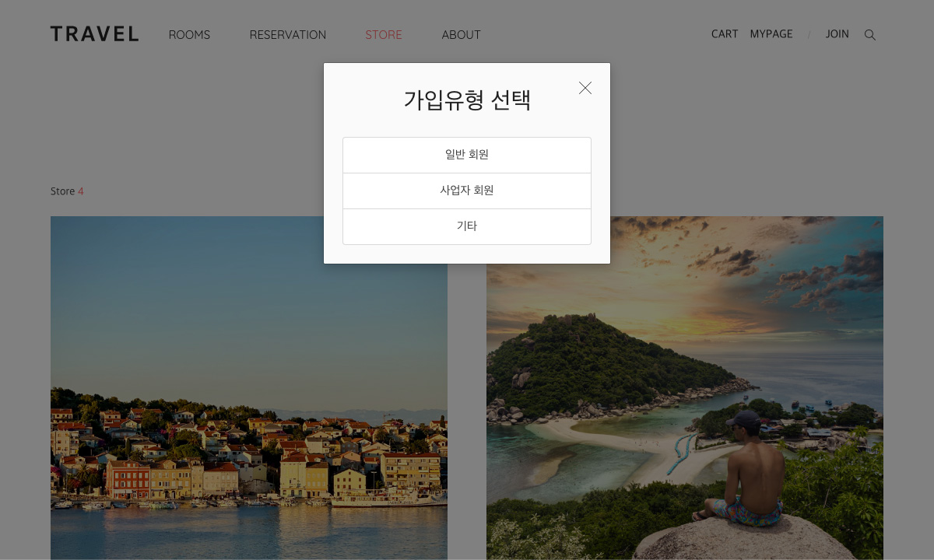This screenshot has width=934, height=560.
Task: Open the search magnifier icon
Action: coord(870,35)
